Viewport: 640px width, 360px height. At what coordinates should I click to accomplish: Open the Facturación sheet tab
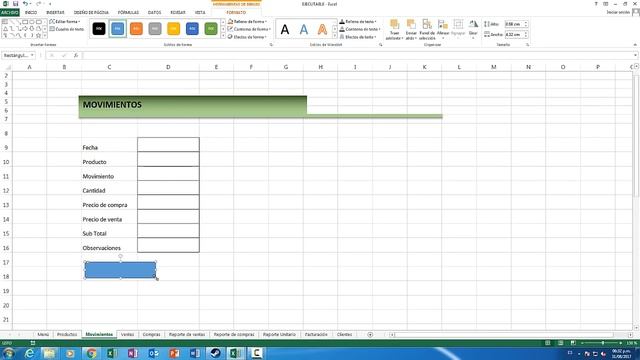(316, 334)
